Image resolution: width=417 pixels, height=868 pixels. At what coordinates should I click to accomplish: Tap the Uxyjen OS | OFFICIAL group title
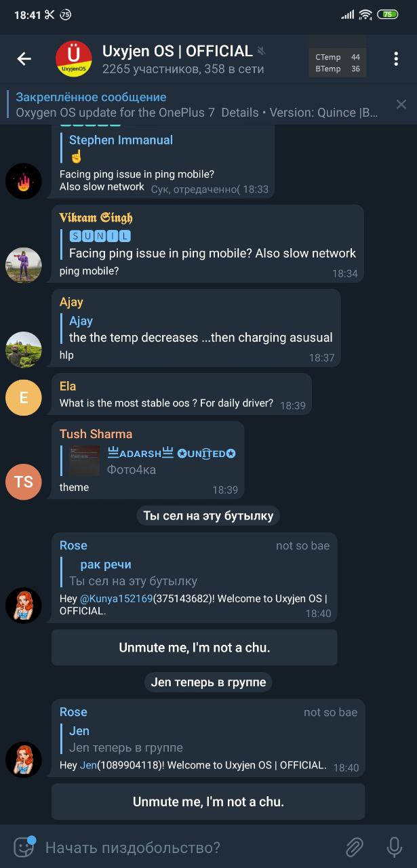coord(178,52)
